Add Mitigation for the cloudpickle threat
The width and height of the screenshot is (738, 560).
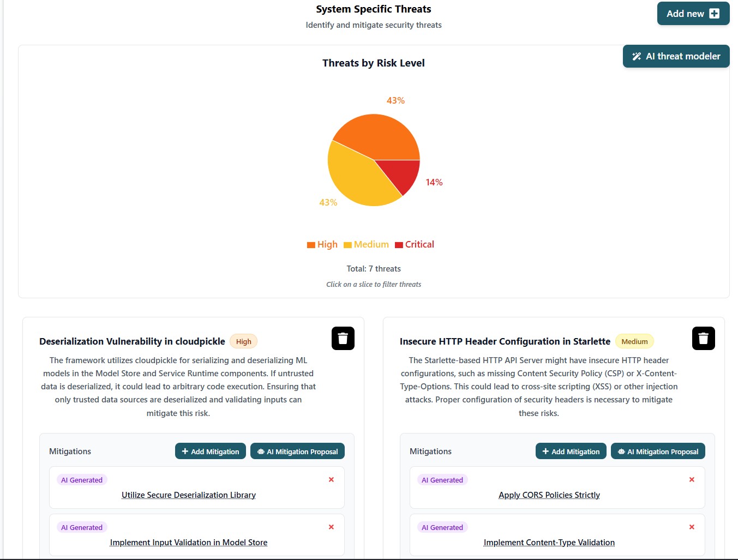[x=210, y=451]
